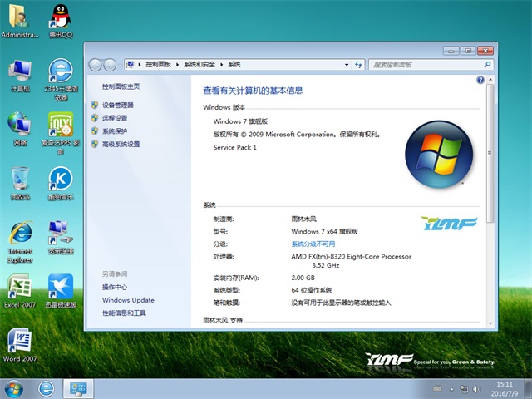This screenshot has height=399, width=532.
Task: Click the text Service Pack 1
Action: click(x=234, y=147)
